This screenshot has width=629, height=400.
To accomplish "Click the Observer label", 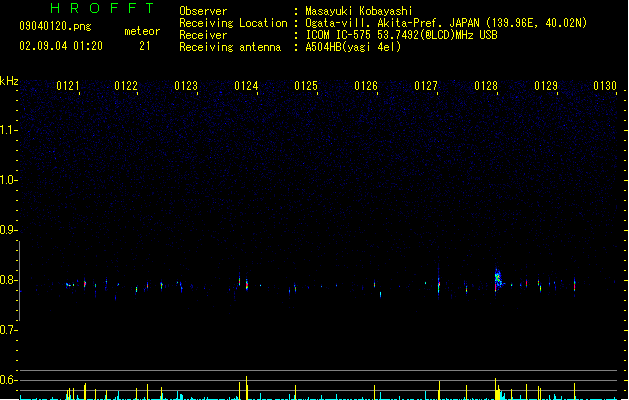I will point(203,11).
